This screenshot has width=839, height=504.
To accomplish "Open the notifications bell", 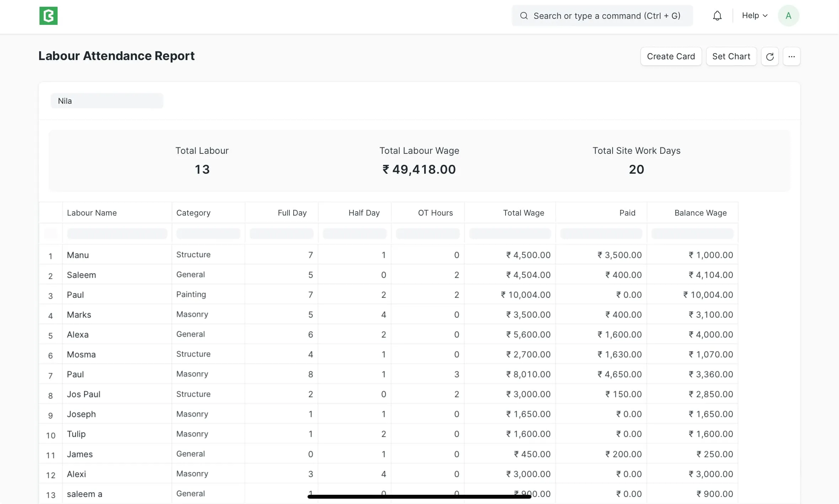I will [717, 16].
